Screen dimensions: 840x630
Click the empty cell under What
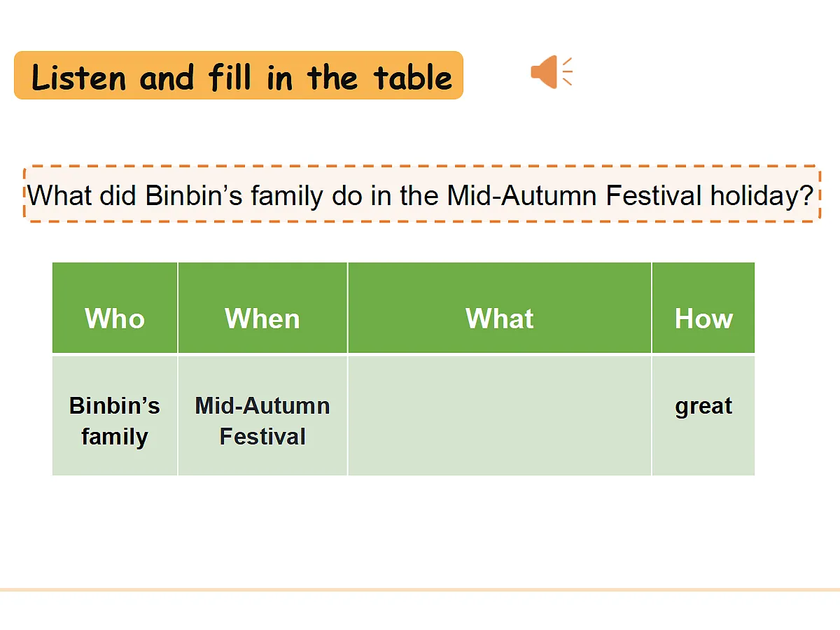500,416
